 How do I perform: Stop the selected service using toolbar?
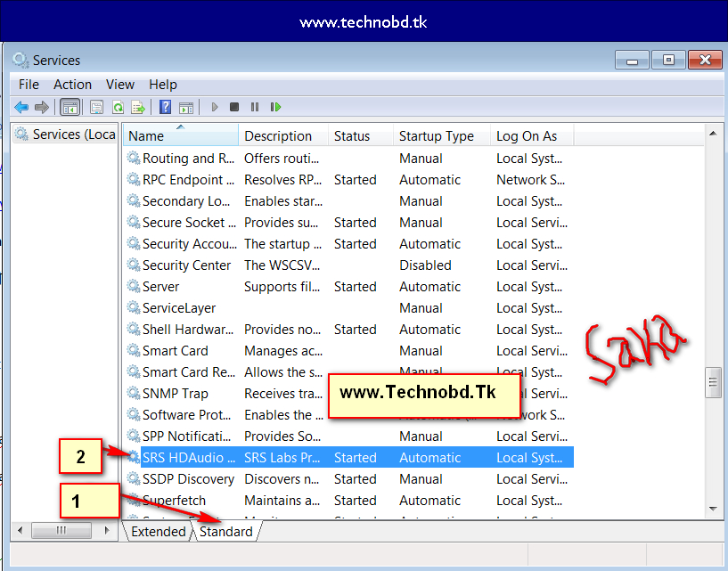pyautogui.click(x=234, y=107)
